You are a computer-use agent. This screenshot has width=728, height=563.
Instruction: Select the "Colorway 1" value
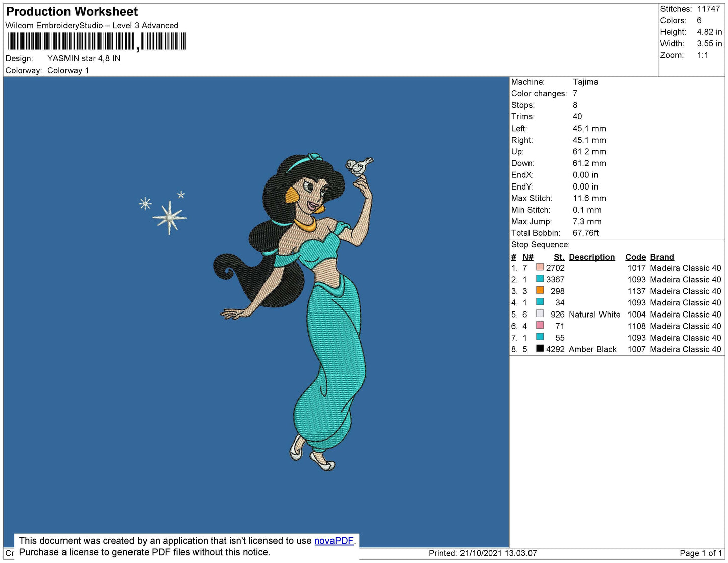pyautogui.click(x=68, y=70)
